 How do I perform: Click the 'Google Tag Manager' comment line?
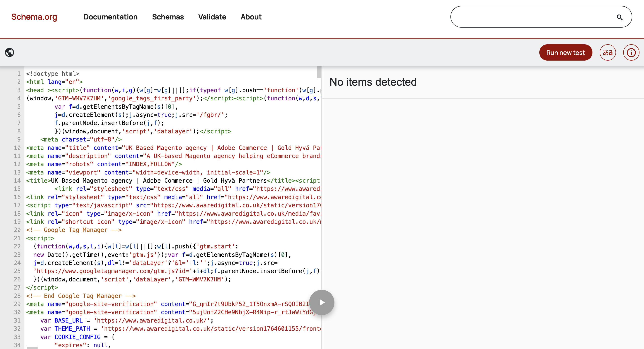point(74,230)
